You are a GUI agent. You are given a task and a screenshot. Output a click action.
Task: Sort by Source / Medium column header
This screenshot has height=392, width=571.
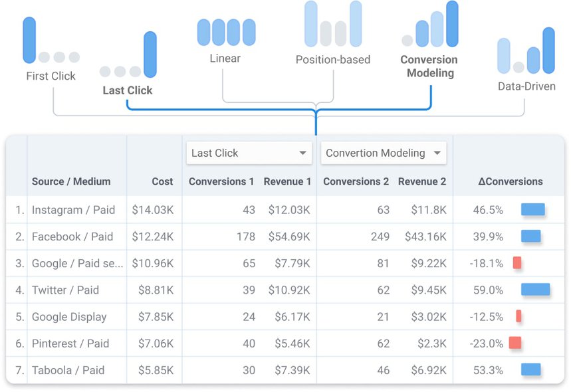tap(71, 181)
